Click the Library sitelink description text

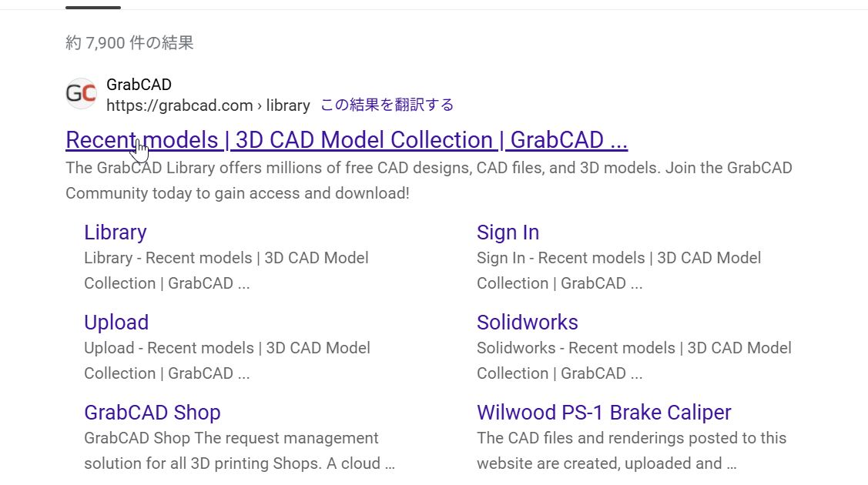(226, 270)
